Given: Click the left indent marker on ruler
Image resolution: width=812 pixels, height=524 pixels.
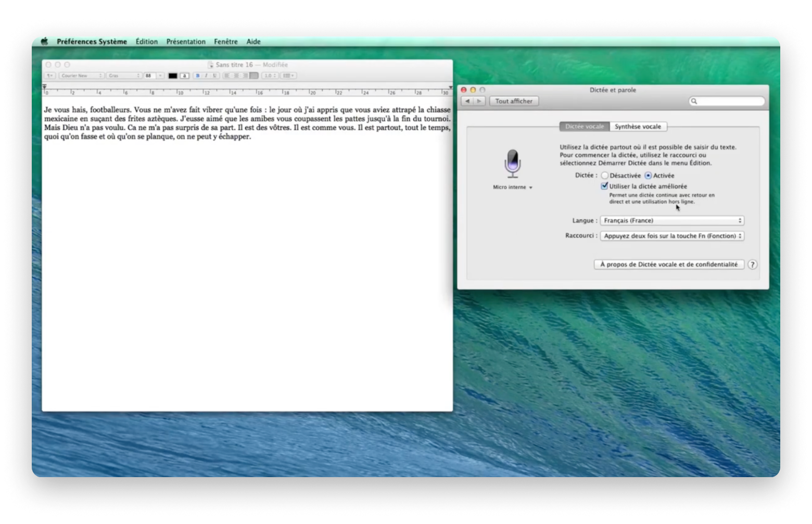Looking at the screenshot, I should tap(45, 86).
